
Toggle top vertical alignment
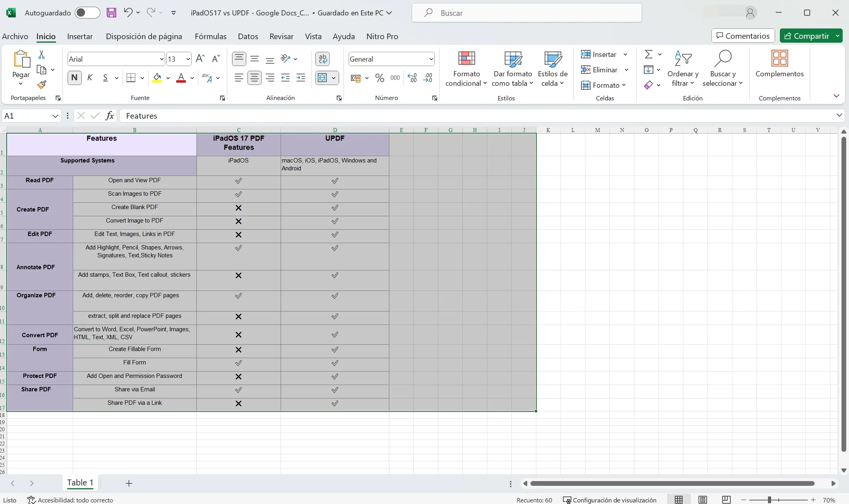tap(239, 59)
